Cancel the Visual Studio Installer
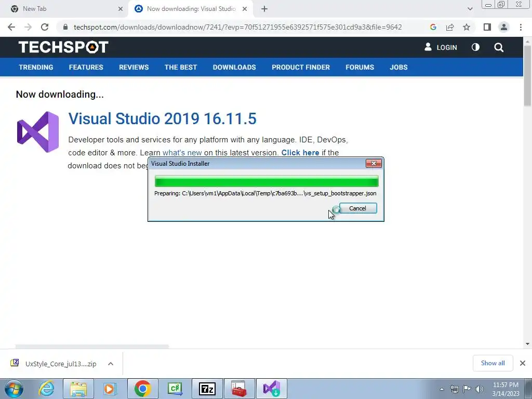This screenshot has height=399, width=532. (x=358, y=208)
